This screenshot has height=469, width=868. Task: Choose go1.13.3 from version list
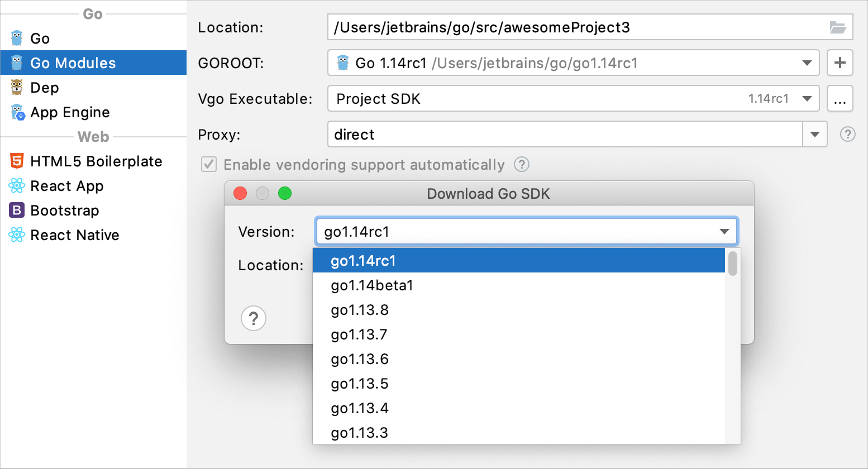(519, 433)
